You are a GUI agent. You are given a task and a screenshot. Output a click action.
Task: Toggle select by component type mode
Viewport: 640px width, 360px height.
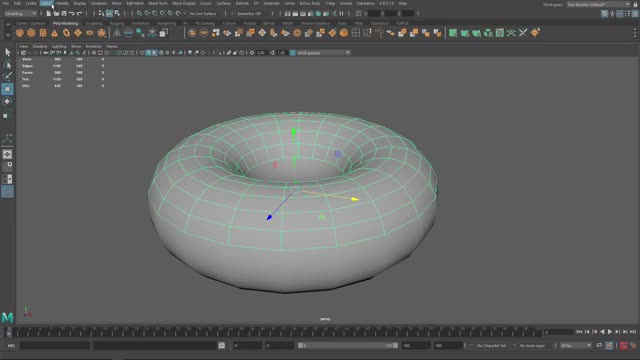click(117, 13)
